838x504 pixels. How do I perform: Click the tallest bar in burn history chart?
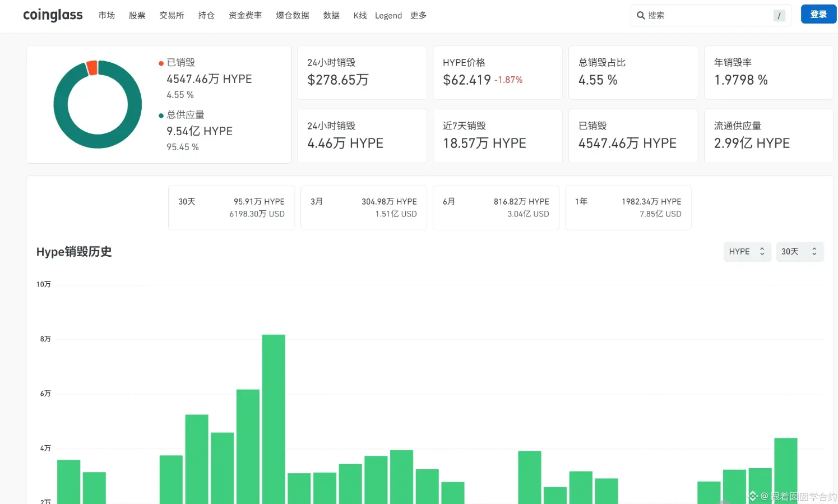coord(274,419)
